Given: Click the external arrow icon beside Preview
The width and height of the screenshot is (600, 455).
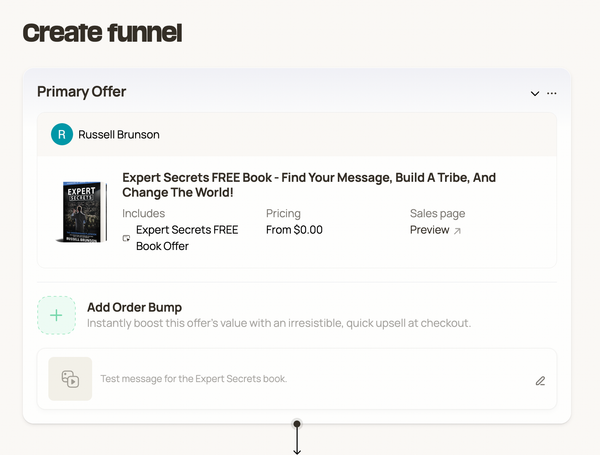Looking at the screenshot, I should point(457,231).
